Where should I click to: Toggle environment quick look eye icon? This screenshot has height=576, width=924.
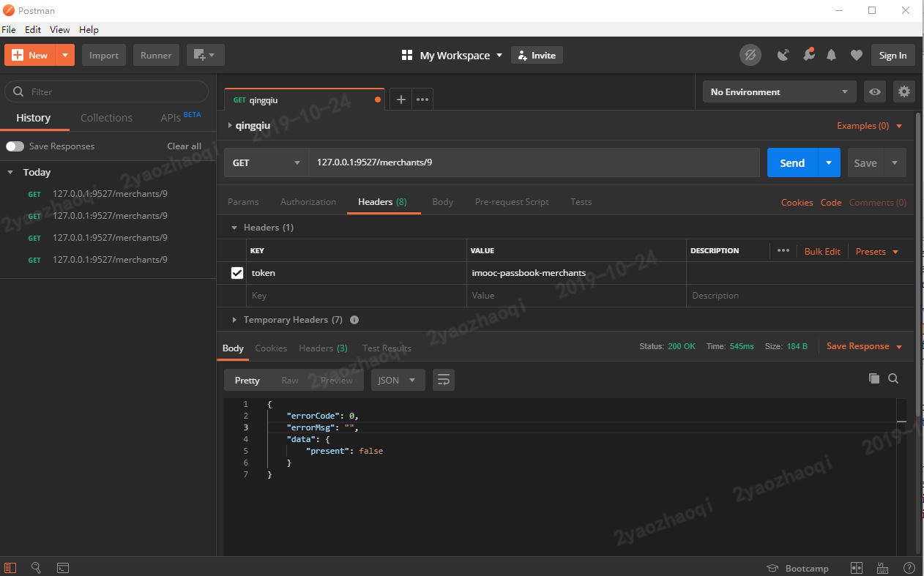(x=875, y=91)
